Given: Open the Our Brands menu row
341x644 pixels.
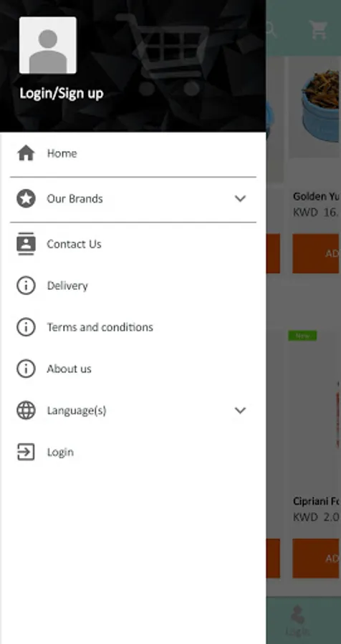Looking at the screenshot, I should coord(133,199).
